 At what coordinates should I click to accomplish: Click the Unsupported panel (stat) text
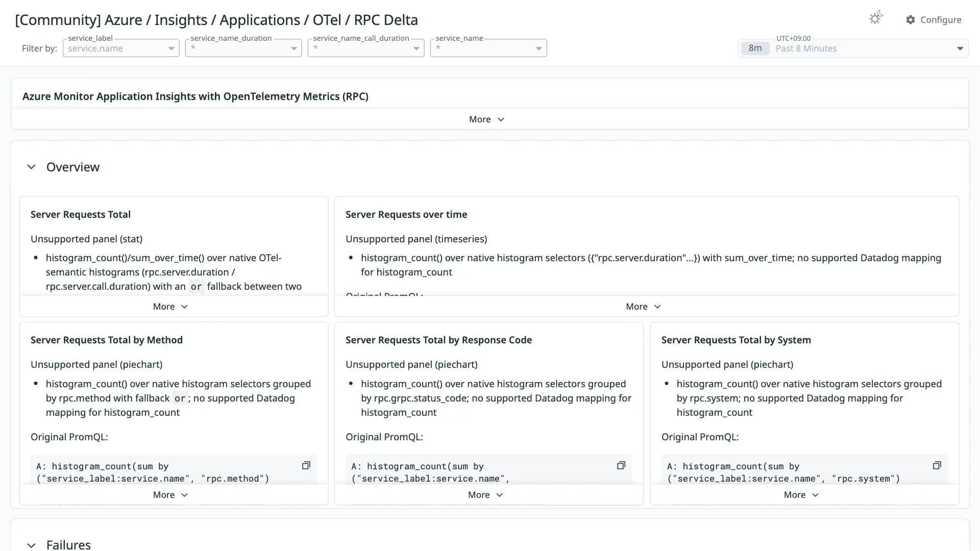(86, 239)
